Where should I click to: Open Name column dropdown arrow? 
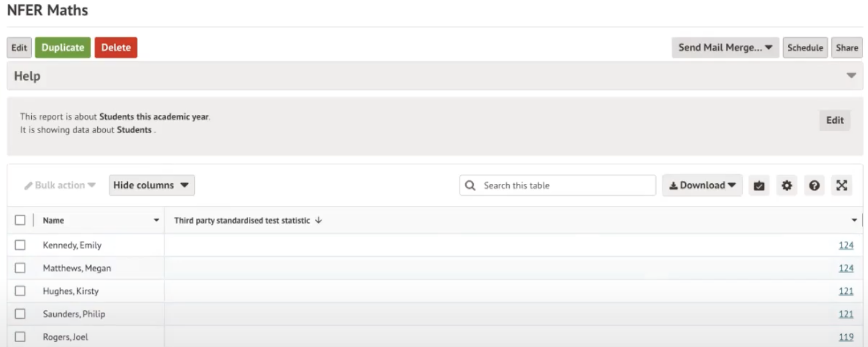156,221
